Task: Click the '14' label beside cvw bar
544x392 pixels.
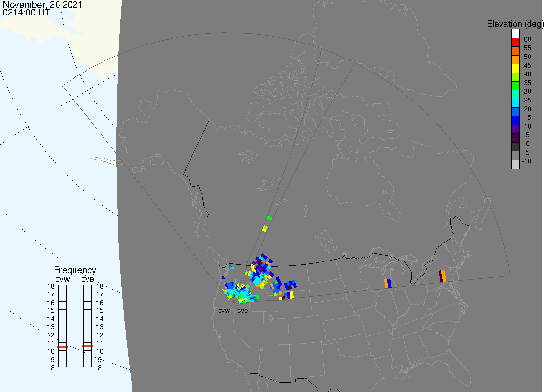Action: pyautogui.click(x=51, y=319)
